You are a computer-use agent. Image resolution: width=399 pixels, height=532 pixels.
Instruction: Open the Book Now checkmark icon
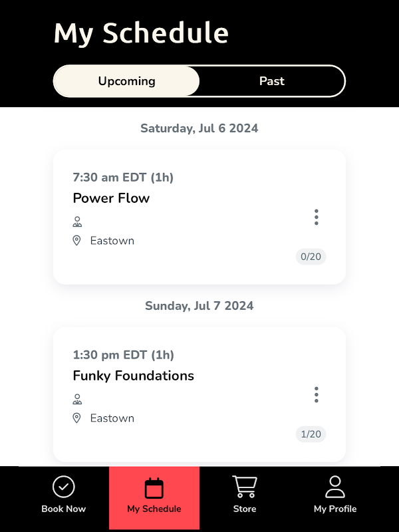pyautogui.click(x=64, y=487)
